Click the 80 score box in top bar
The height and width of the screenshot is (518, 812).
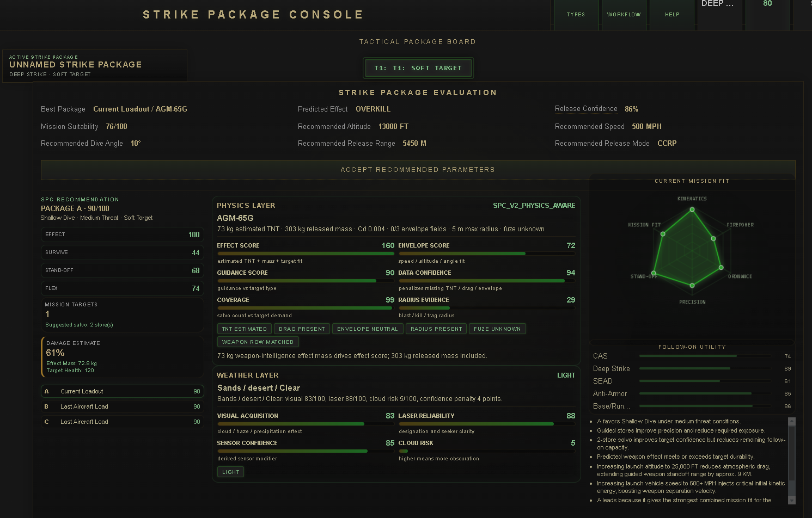coord(767,15)
